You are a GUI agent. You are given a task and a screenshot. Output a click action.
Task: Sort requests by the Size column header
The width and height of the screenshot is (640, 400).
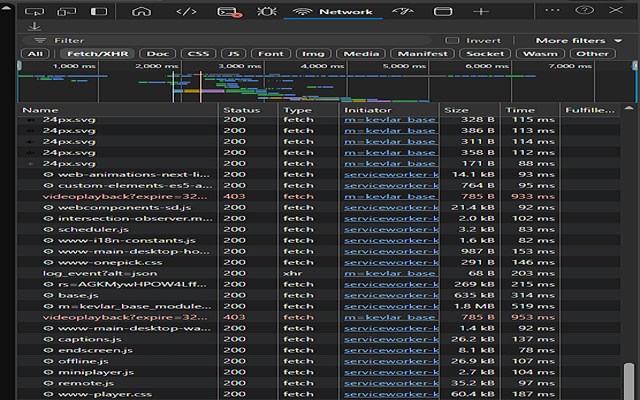[x=456, y=110]
